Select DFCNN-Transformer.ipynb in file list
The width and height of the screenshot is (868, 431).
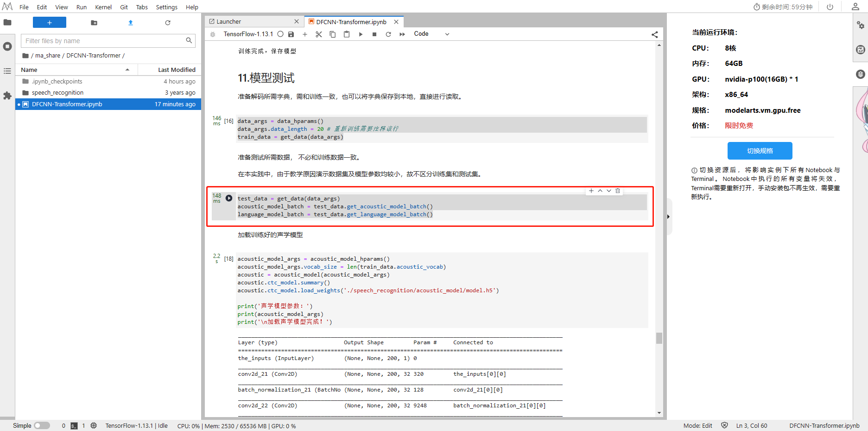click(x=108, y=104)
